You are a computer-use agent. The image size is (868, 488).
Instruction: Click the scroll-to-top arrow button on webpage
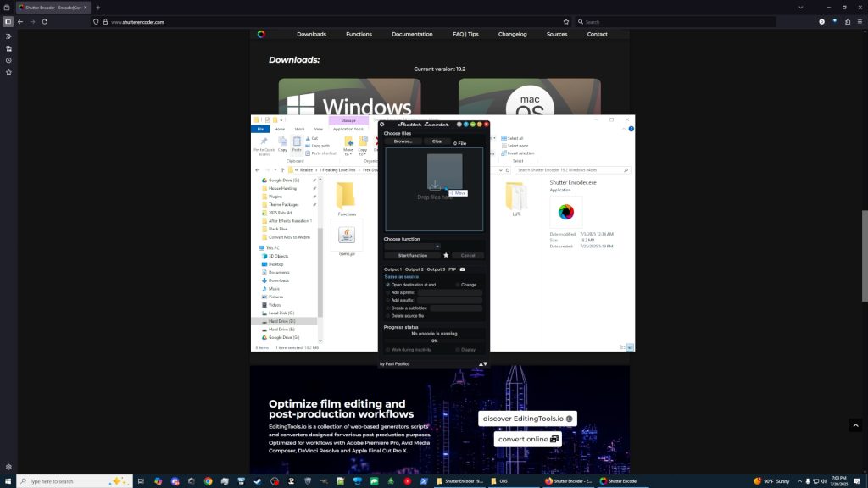pos(856,425)
